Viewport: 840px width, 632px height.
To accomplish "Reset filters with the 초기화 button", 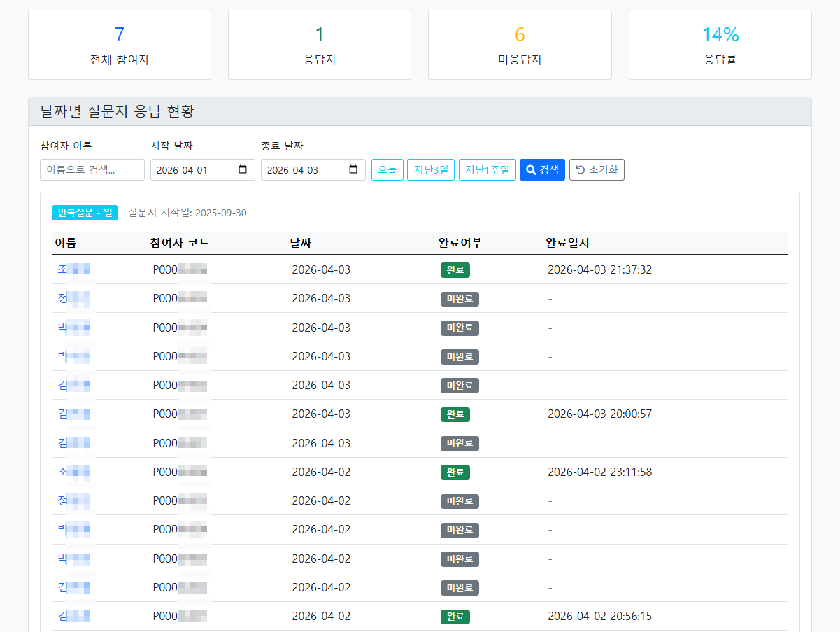I will (x=597, y=169).
